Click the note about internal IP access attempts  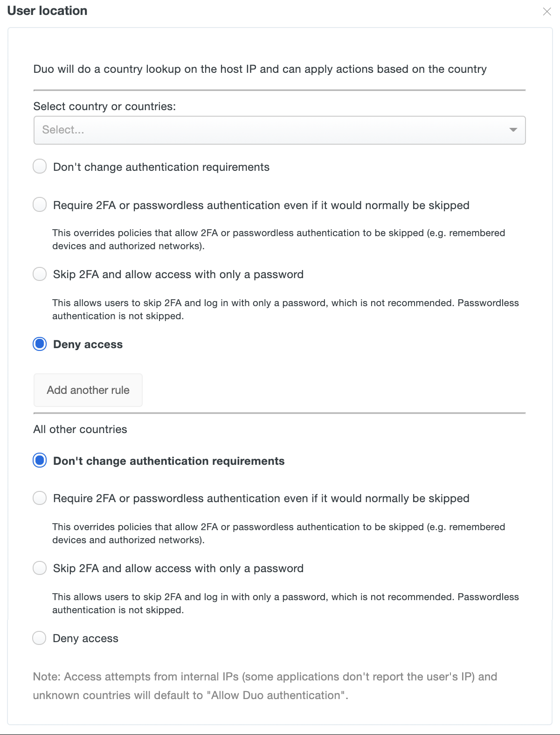pyautogui.click(x=265, y=685)
